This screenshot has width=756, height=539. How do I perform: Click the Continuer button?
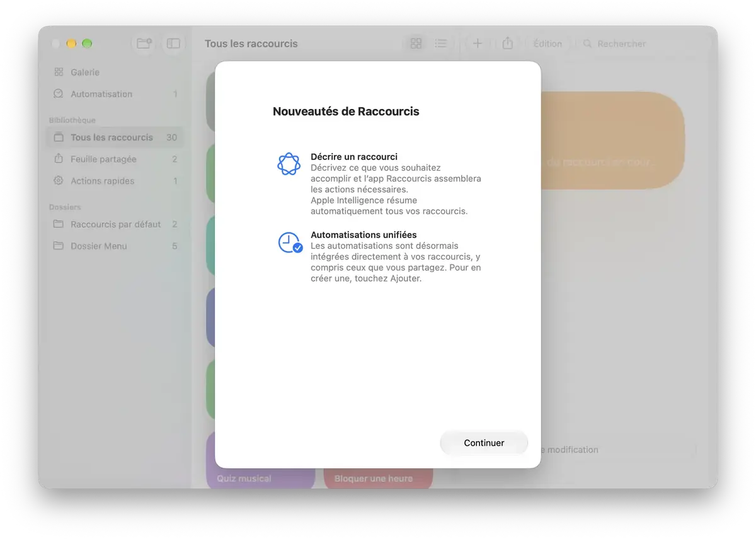point(484,443)
